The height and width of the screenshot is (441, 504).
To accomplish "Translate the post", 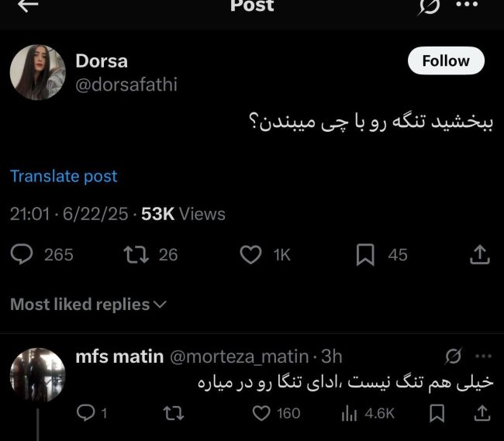I will pyautogui.click(x=64, y=176).
